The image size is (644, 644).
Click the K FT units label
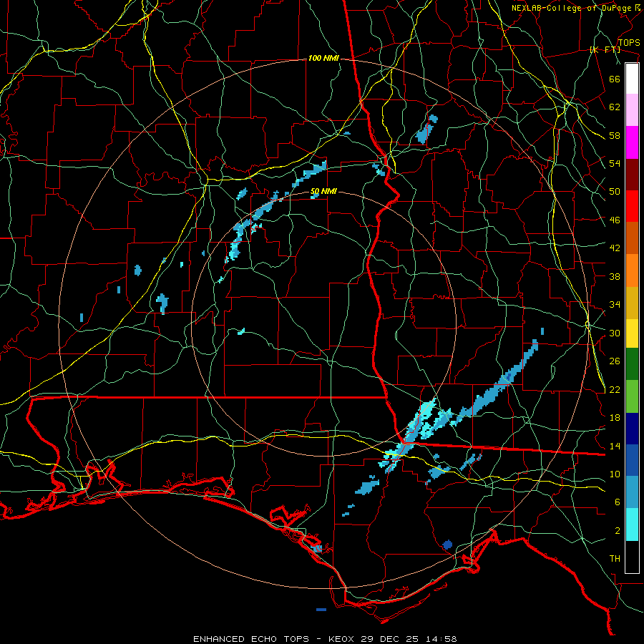coord(605,49)
